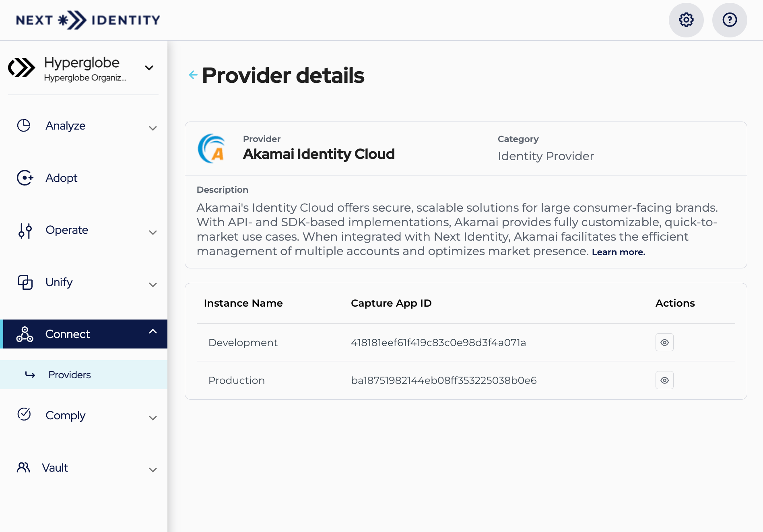763x532 pixels.
Task: Select Vault in the sidebar
Action: [55, 468]
